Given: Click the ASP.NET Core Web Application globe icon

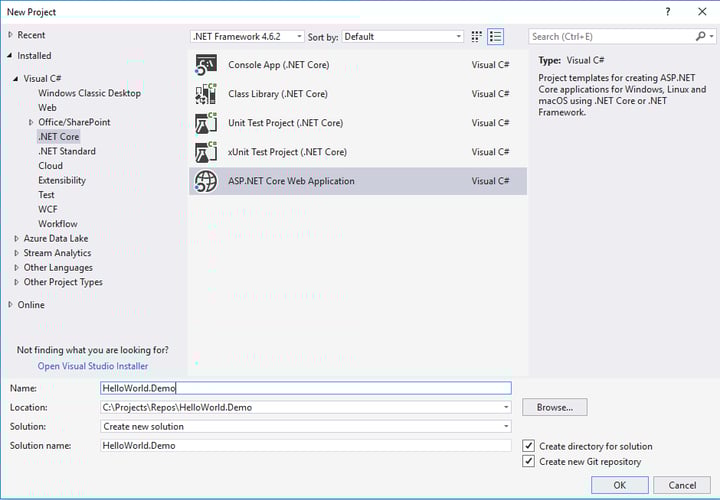Looking at the screenshot, I should click(x=206, y=181).
